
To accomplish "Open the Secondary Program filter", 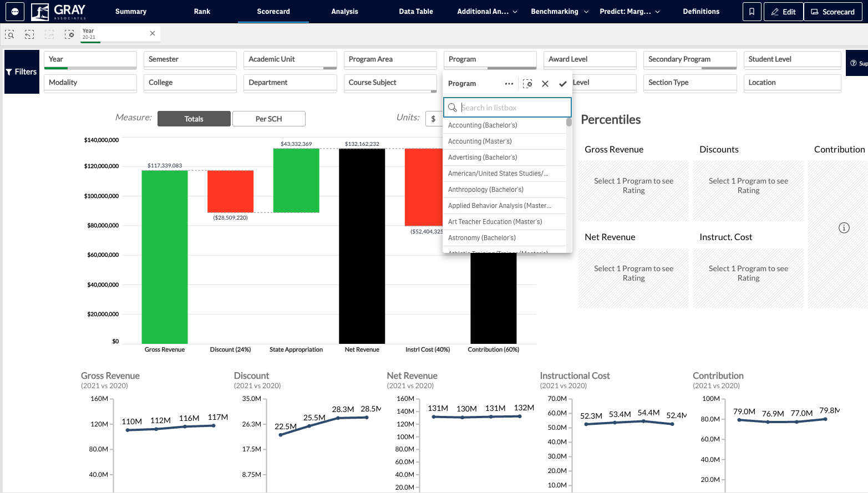I will (x=690, y=60).
